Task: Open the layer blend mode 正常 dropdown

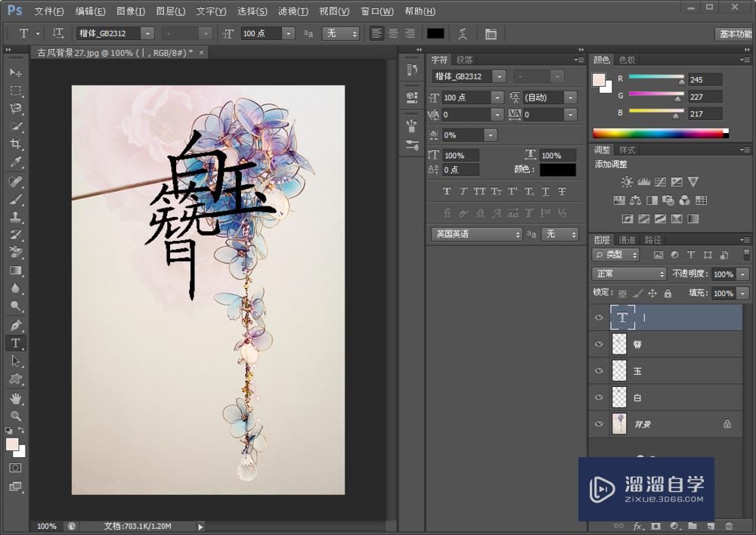Action: pos(629,274)
